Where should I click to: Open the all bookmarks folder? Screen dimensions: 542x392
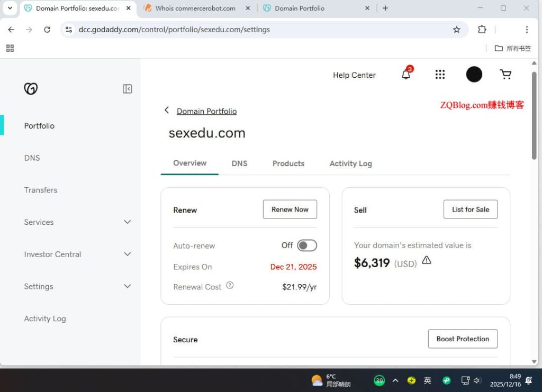(512, 48)
